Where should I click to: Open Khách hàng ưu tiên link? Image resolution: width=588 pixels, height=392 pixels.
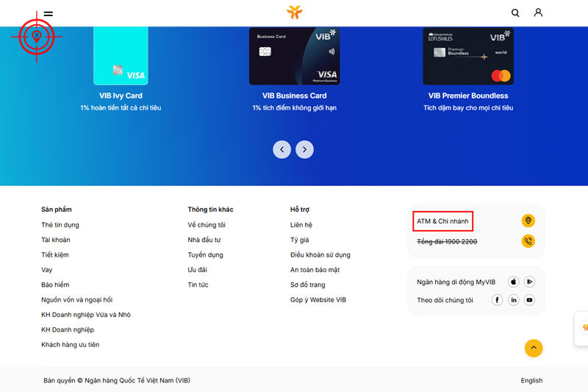70,345
